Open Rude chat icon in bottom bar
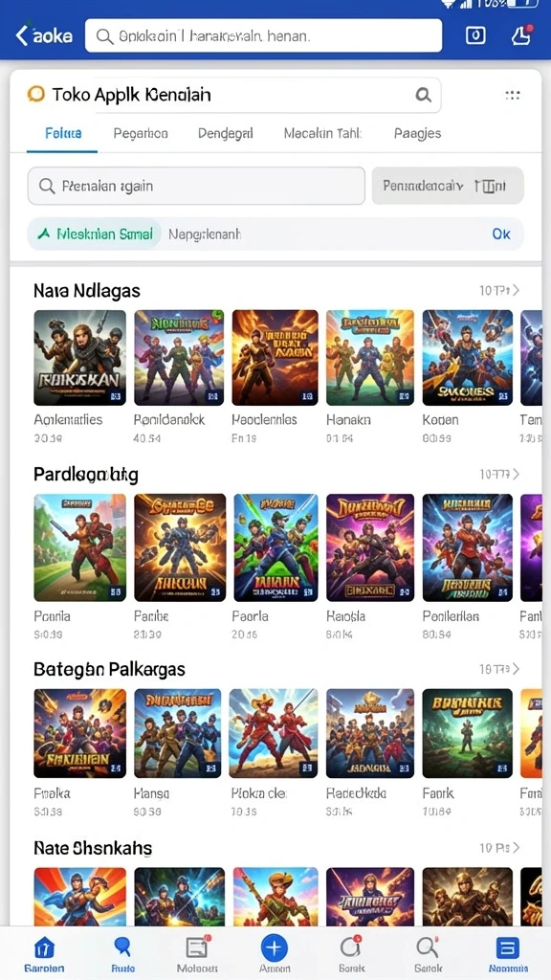Image resolution: width=551 pixels, height=980 pixels. (122, 954)
